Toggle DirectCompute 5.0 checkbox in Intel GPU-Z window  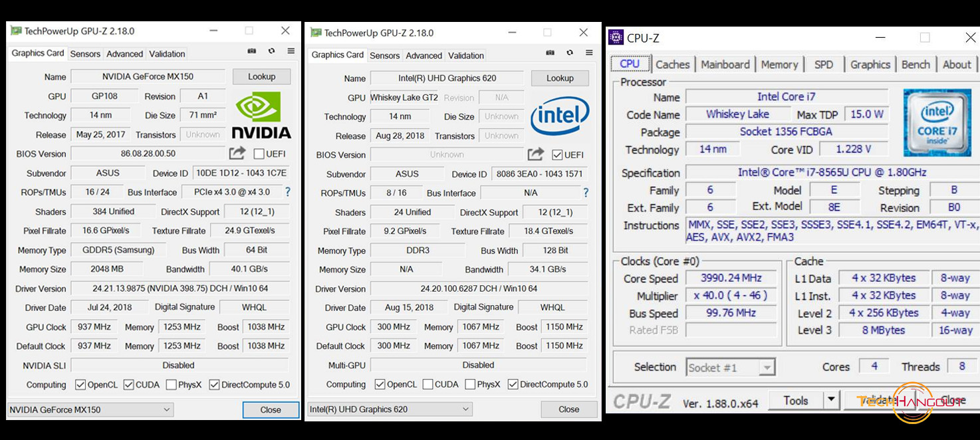click(x=513, y=384)
